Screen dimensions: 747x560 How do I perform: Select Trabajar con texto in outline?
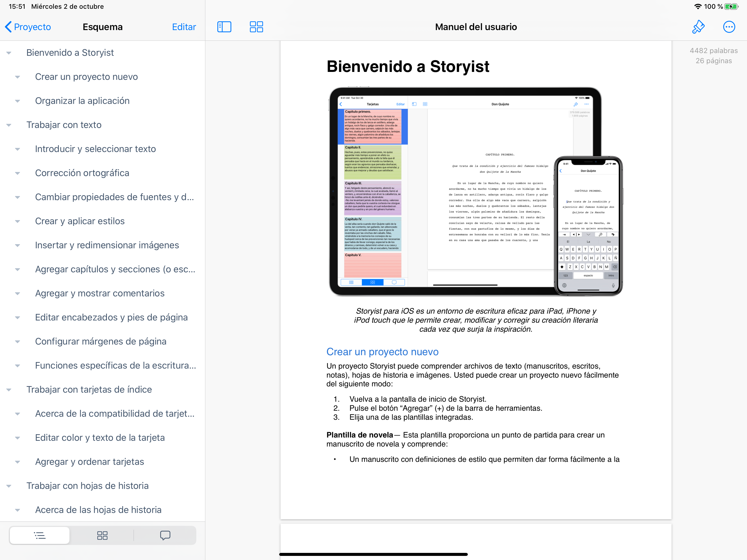pos(64,125)
